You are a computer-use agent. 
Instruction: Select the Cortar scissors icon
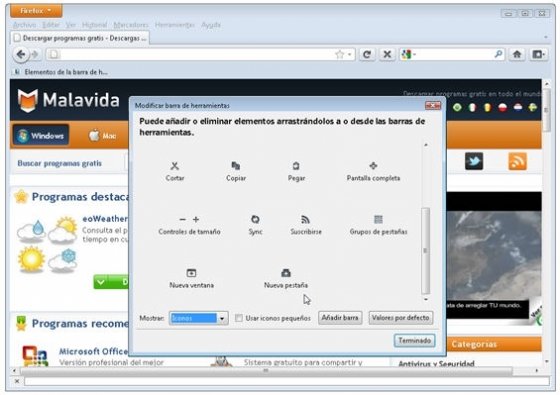175,166
